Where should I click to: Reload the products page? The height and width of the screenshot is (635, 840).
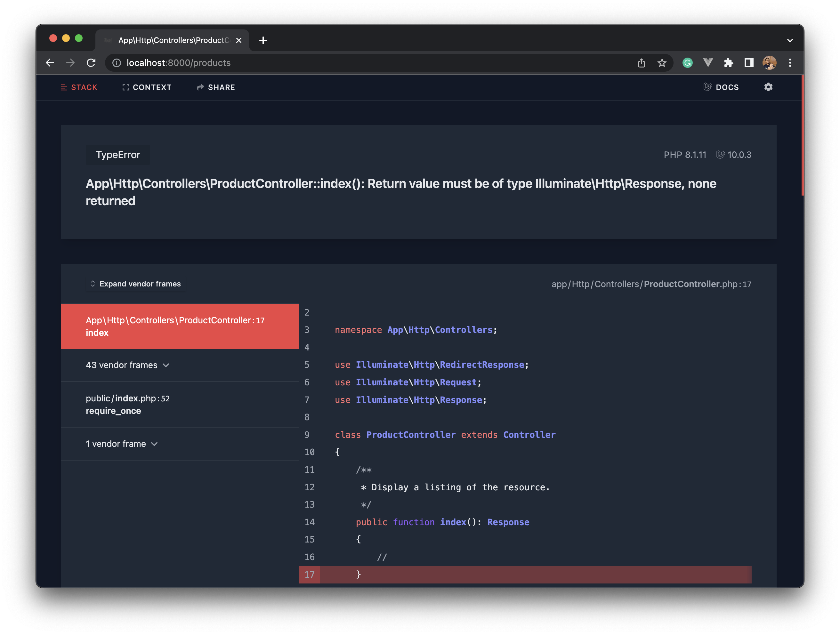click(x=91, y=63)
